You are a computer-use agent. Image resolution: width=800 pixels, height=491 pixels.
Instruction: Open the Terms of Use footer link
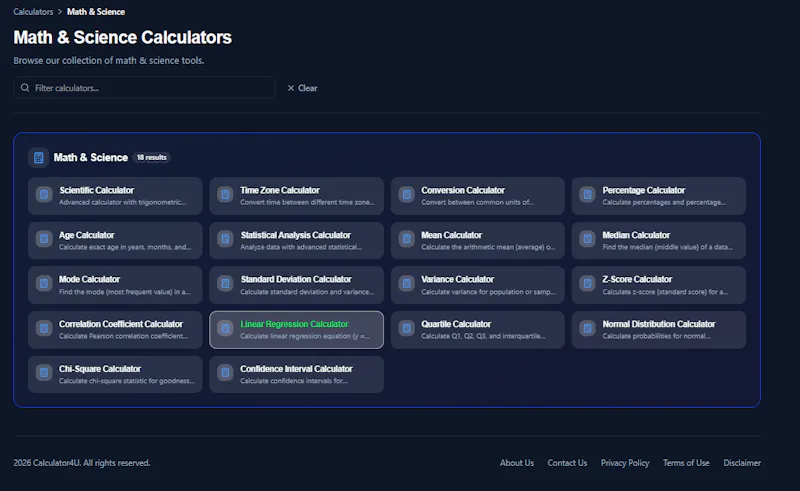point(686,463)
